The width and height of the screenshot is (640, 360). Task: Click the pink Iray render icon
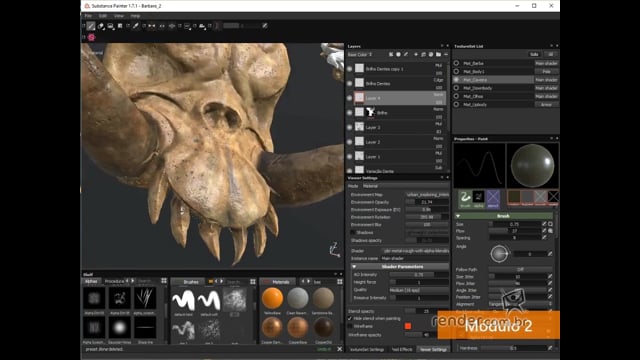click(x=91, y=38)
